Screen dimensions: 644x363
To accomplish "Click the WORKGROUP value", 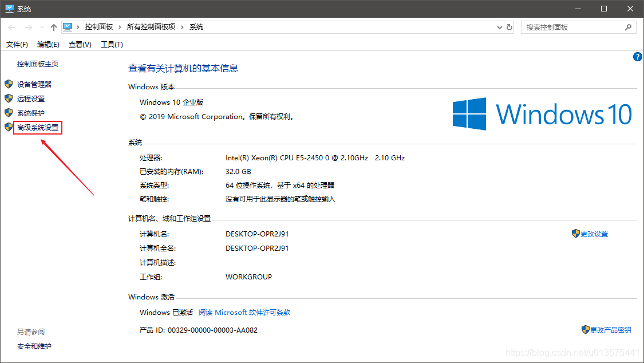I will [248, 277].
